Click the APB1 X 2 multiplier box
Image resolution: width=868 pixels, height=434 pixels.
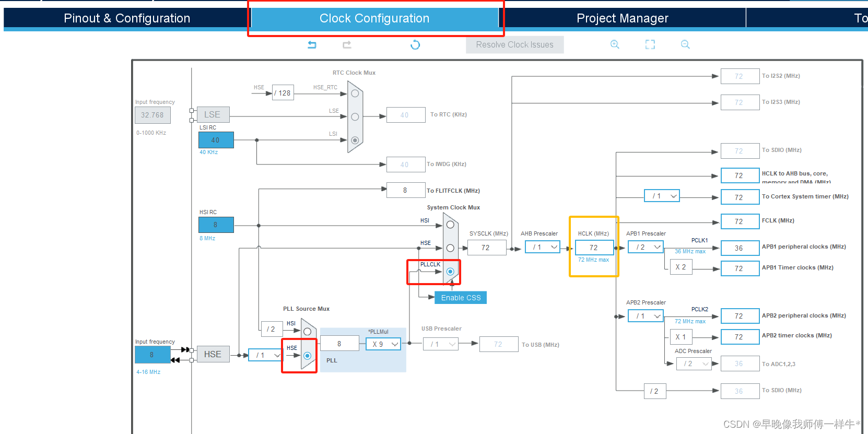pyautogui.click(x=681, y=267)
